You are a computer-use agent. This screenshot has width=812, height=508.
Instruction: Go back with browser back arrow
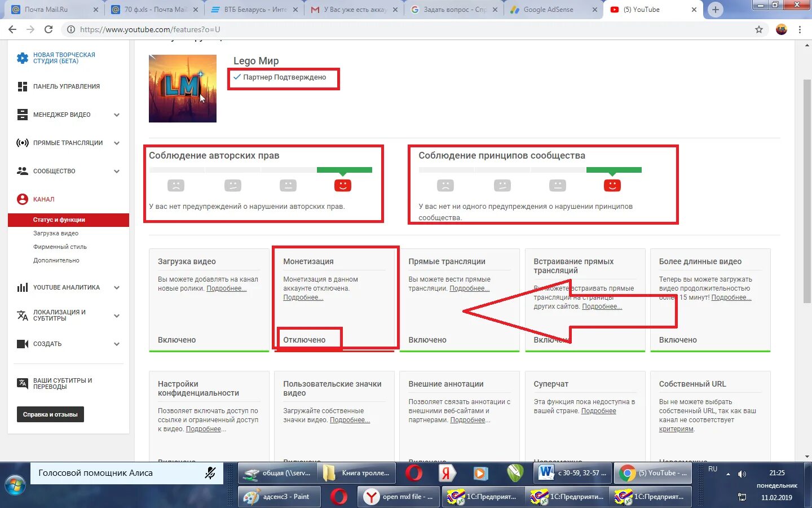click(12, 29)
